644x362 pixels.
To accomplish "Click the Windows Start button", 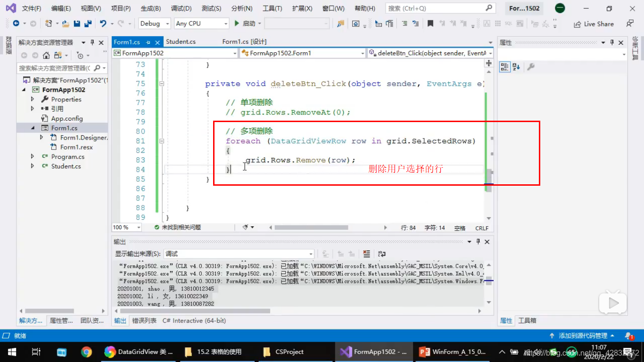I will click(x=12, y=352).
